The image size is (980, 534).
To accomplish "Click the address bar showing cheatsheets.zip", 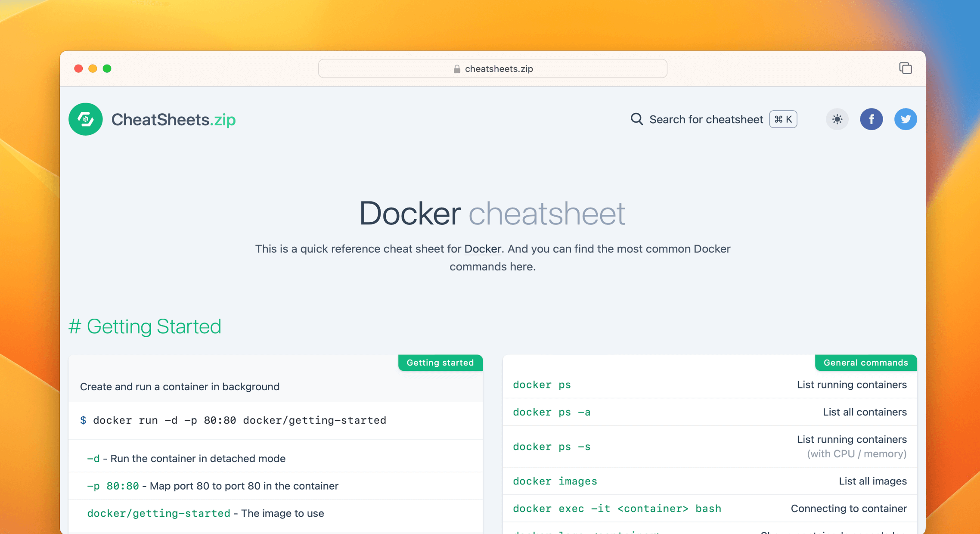I will click(493, 68).
